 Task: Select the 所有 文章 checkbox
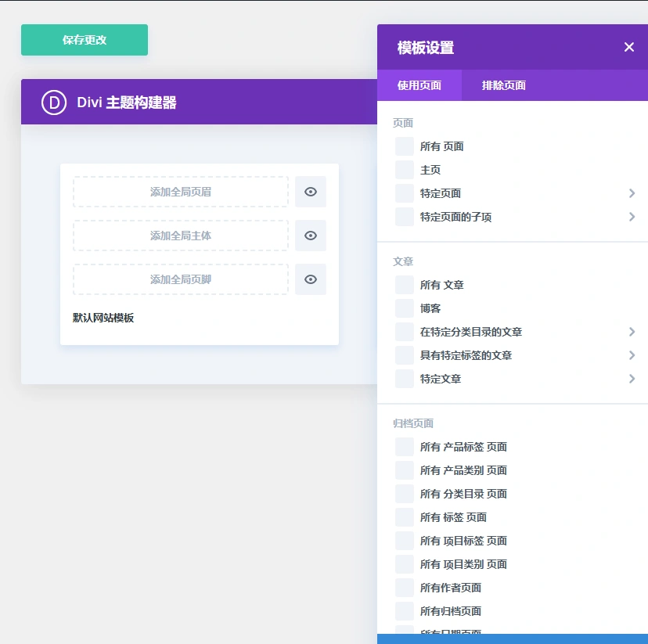404,285
